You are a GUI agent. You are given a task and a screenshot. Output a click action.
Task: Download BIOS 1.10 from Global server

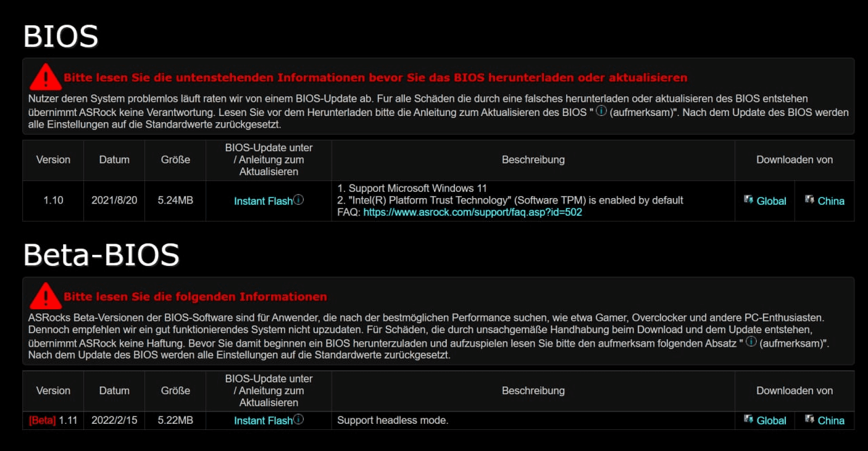771,201
